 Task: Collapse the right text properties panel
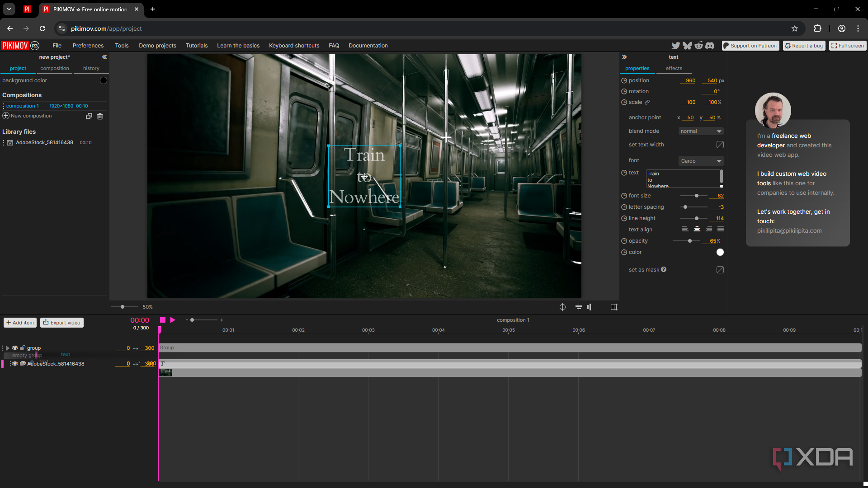[624, 57]
